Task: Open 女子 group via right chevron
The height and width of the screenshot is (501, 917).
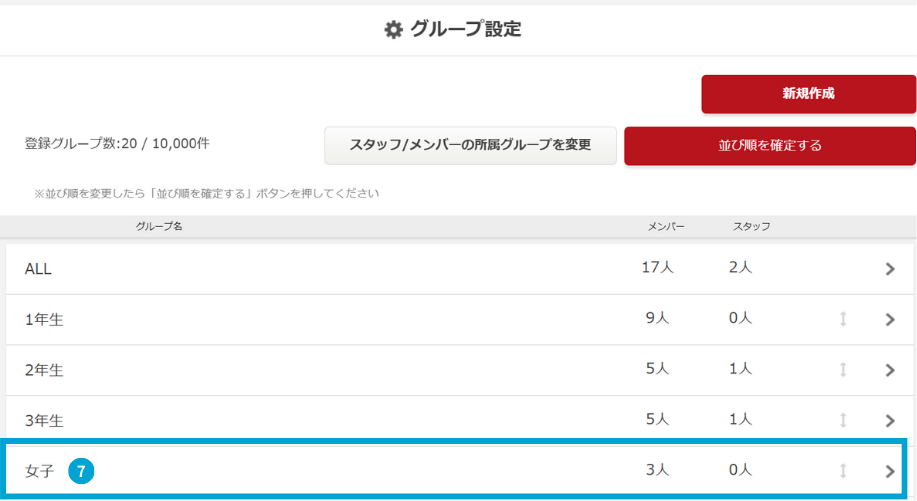Action: point(890,471)
